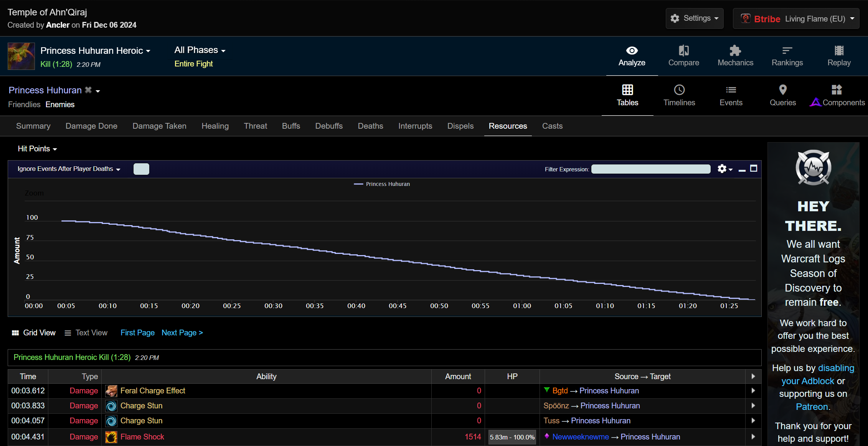
Task: Open the Threat tab
Action: coord(255,126)
